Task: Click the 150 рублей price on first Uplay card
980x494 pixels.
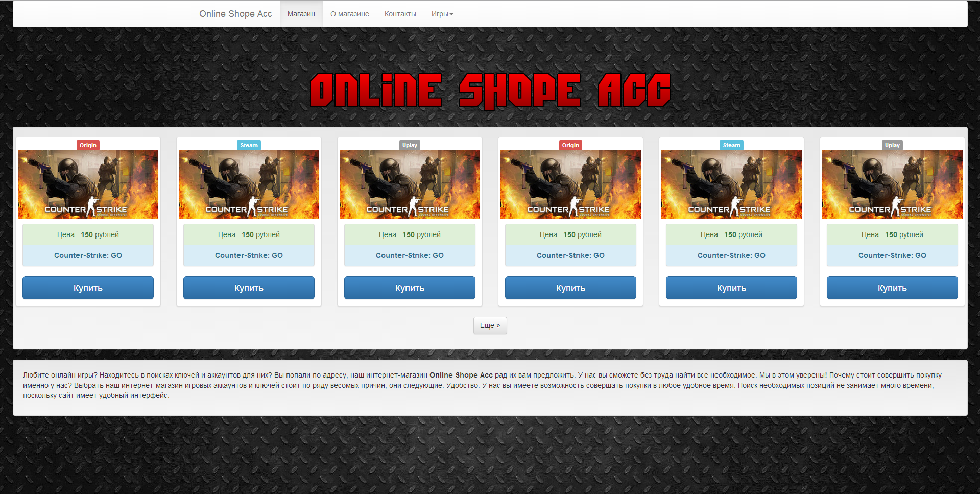Action: point(421,234)
